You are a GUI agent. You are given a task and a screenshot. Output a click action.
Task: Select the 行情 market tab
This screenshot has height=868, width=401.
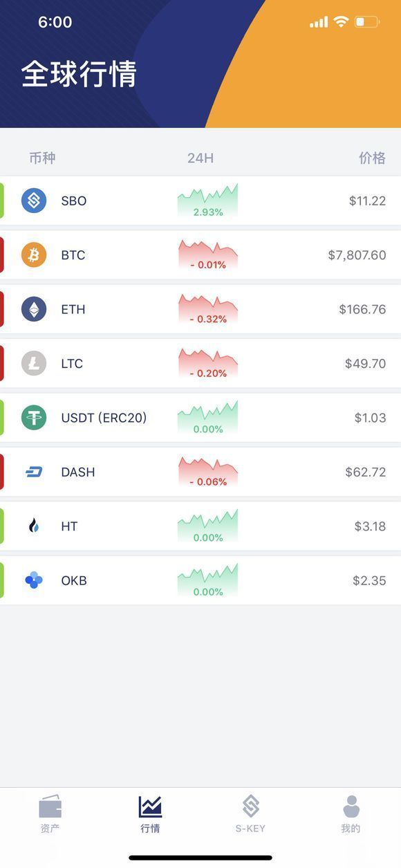tap(150, 814)
